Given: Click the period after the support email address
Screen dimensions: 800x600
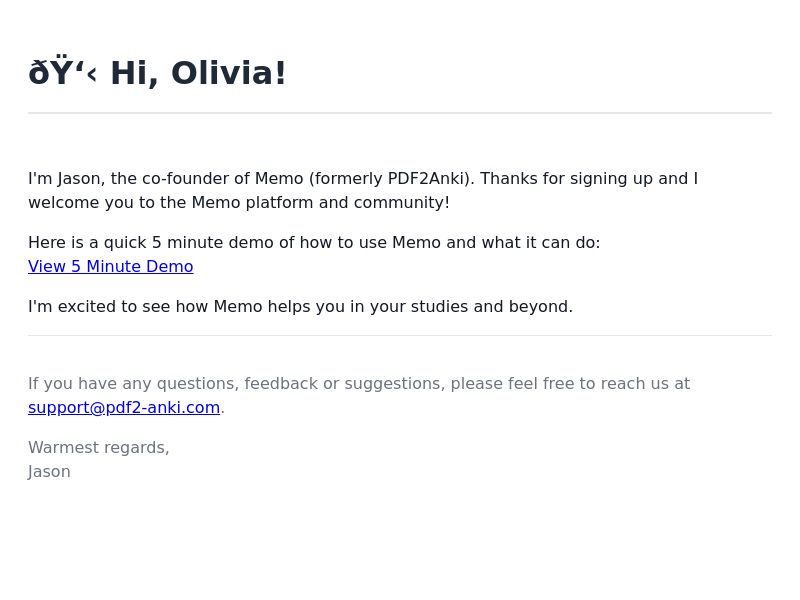Looking at the screenshot, I should coord(222,408).
